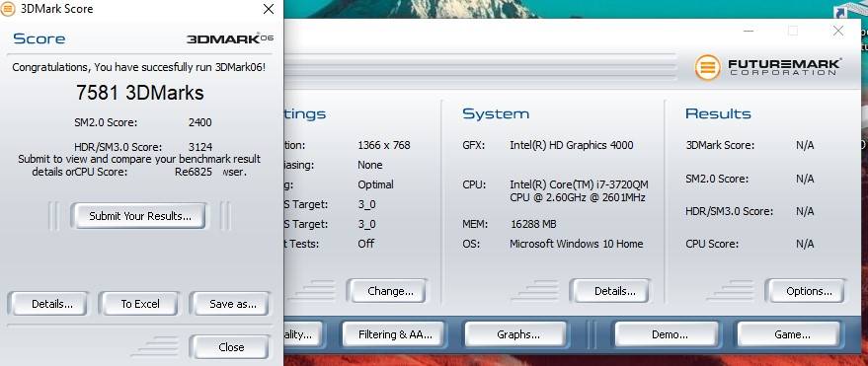
Task: Click the Close button in score dialog
Action: pos(231,347)
